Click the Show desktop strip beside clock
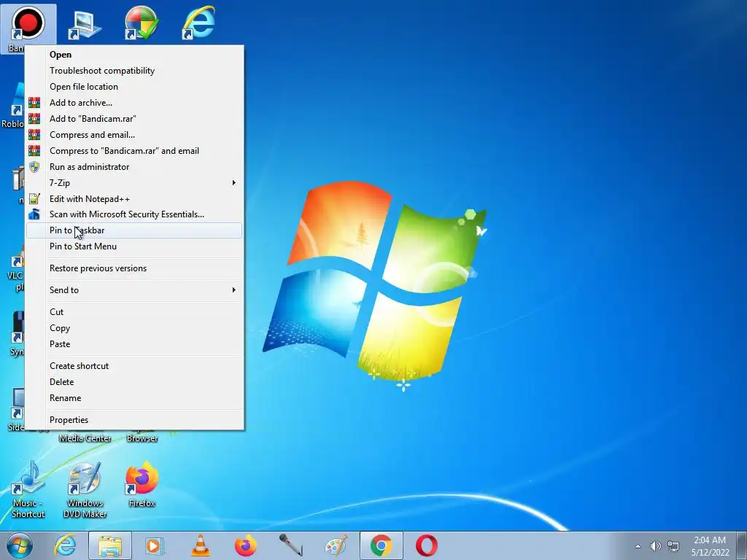The image size is (747, 560). pyautogui.click(x=742, y=545)
